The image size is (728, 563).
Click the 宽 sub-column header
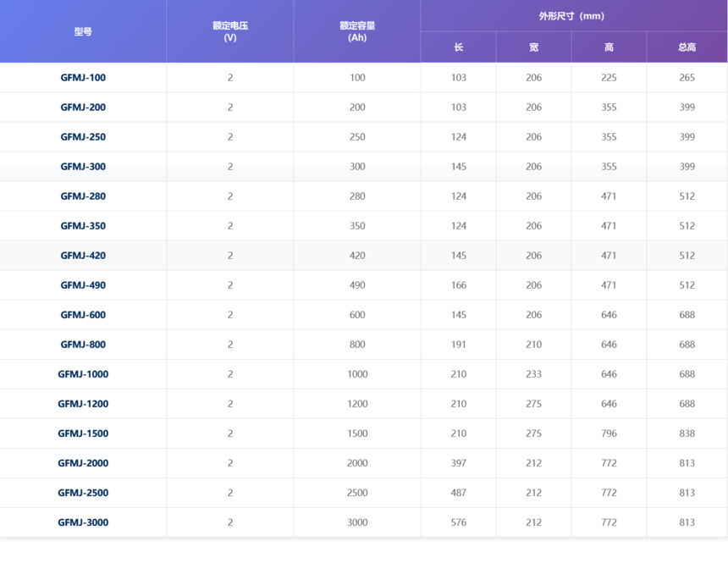pos(534,47)
